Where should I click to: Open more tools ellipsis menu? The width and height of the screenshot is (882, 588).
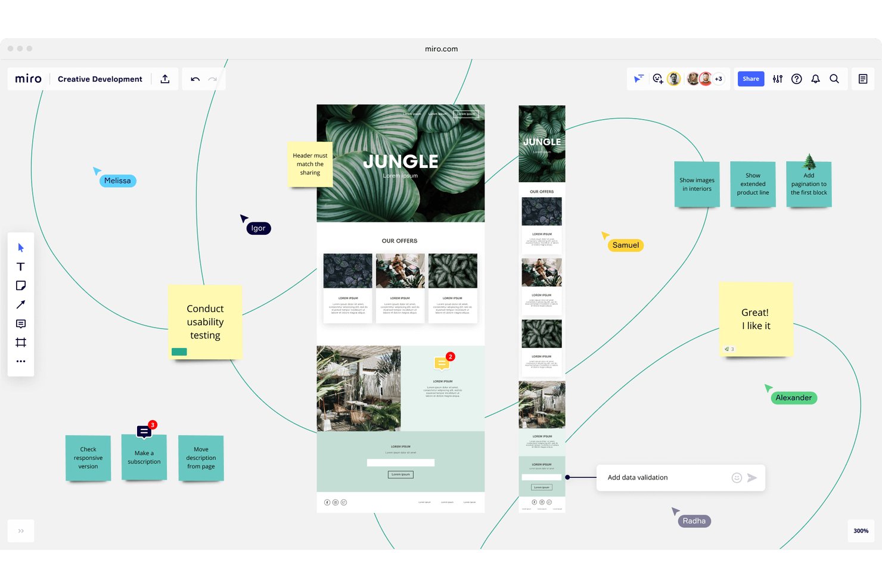[21, 361]
